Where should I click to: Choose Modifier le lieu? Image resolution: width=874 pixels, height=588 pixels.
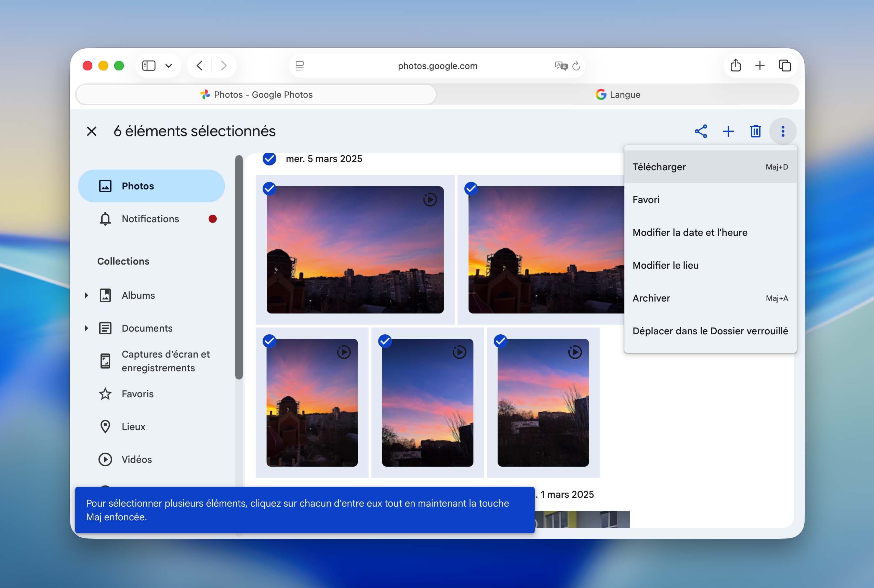point(710,265)
